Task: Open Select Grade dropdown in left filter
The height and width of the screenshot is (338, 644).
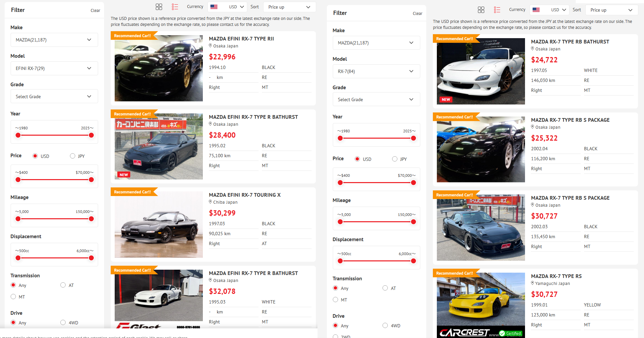Action: (x=54, y=97)
